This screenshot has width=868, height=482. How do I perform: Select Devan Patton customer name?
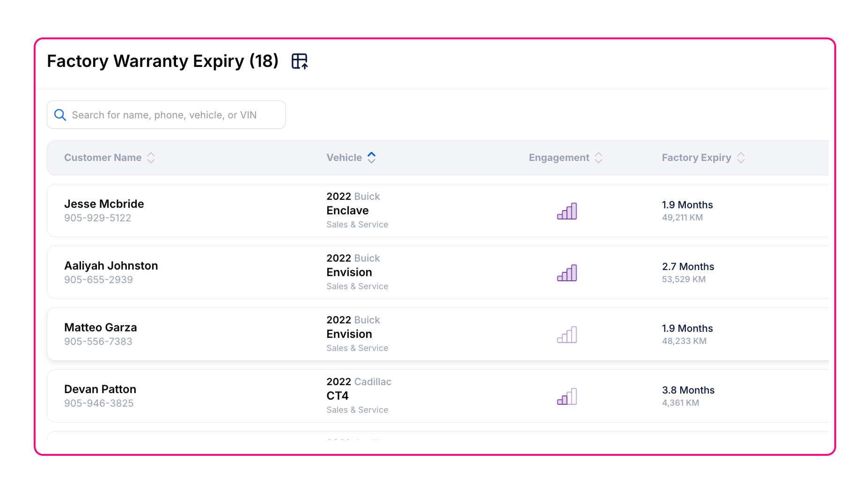[100, 389]
